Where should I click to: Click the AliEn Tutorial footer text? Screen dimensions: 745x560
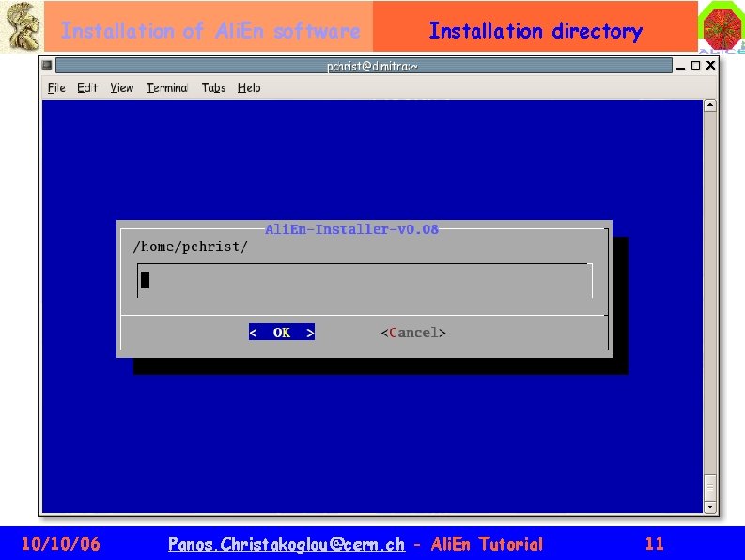tap(487, 543)
